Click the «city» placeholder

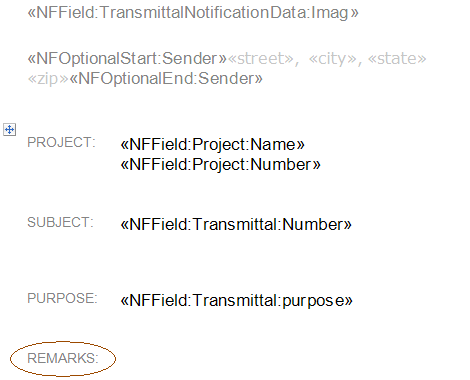coord(332,59)
